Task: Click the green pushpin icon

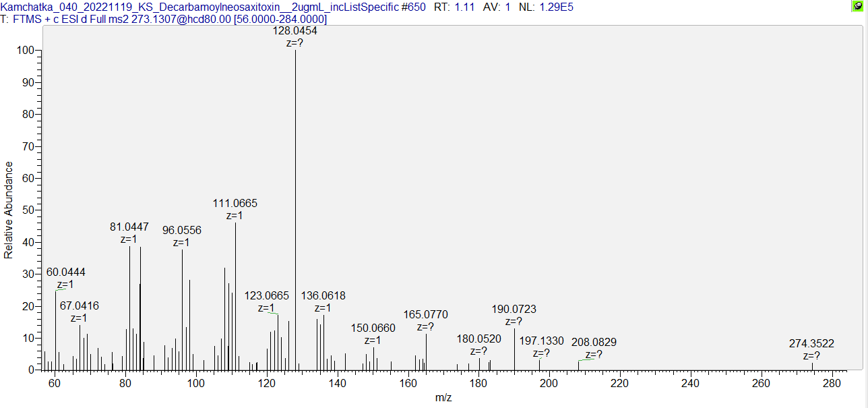Action: (858, 6)
